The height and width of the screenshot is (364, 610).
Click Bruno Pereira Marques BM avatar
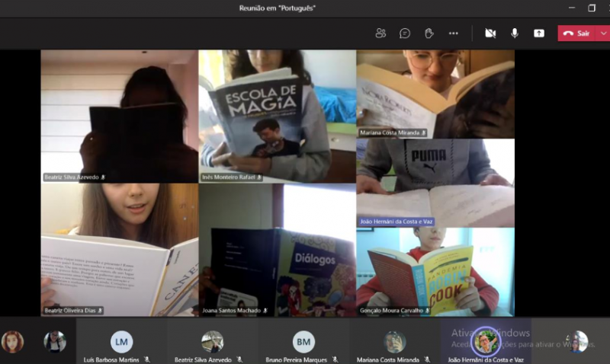[303, 342]
